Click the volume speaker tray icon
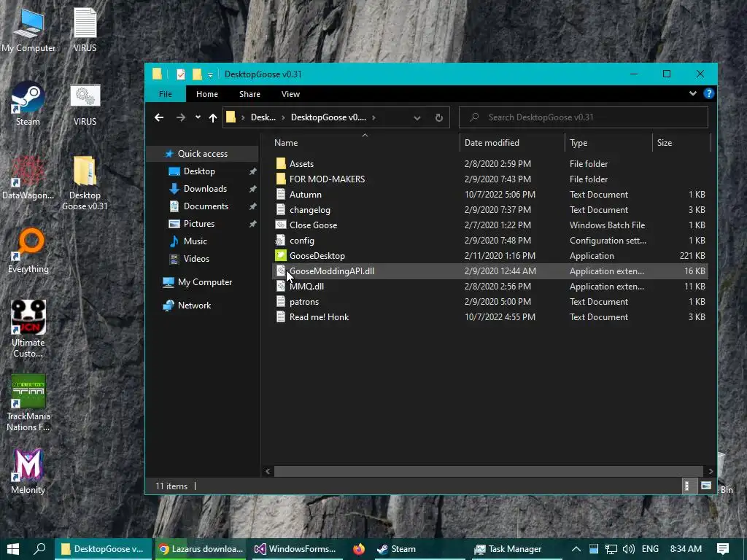 pyautogui.click(x=628, y=549)
